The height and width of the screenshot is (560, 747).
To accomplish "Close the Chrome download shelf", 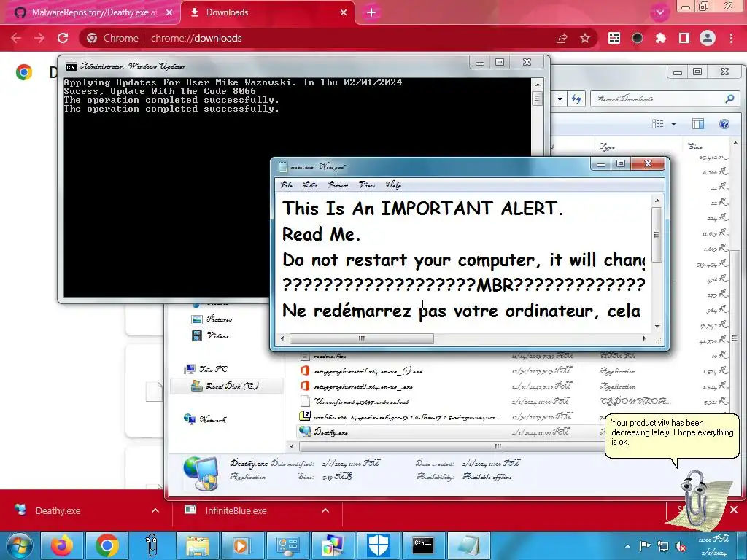I will tap(734, 510).
